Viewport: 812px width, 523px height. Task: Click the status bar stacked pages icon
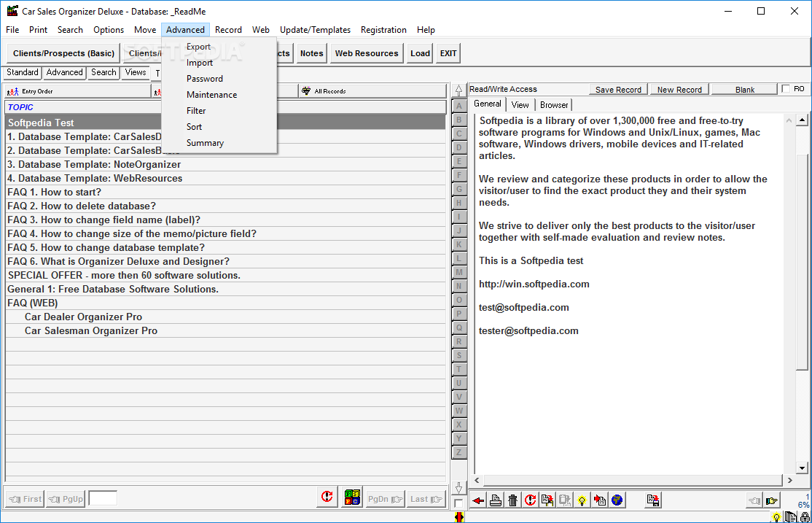coord(790,517)
